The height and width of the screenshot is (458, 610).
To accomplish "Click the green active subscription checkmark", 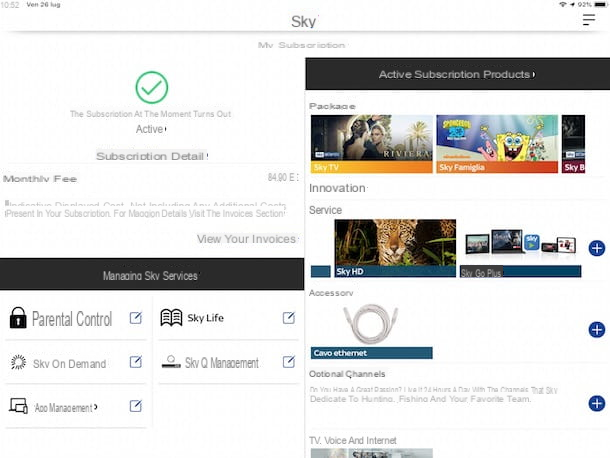I will [x=152, y=87].
